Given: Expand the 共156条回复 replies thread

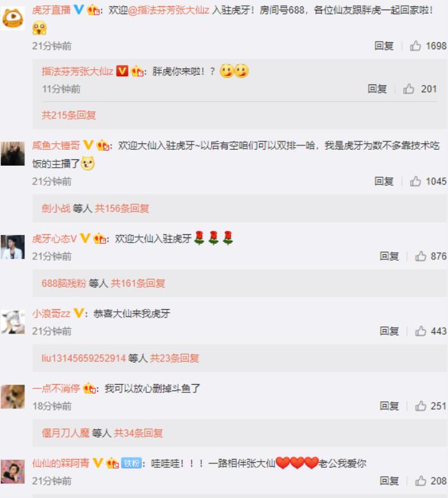Looking at the screenshot, I should [122, 208].
